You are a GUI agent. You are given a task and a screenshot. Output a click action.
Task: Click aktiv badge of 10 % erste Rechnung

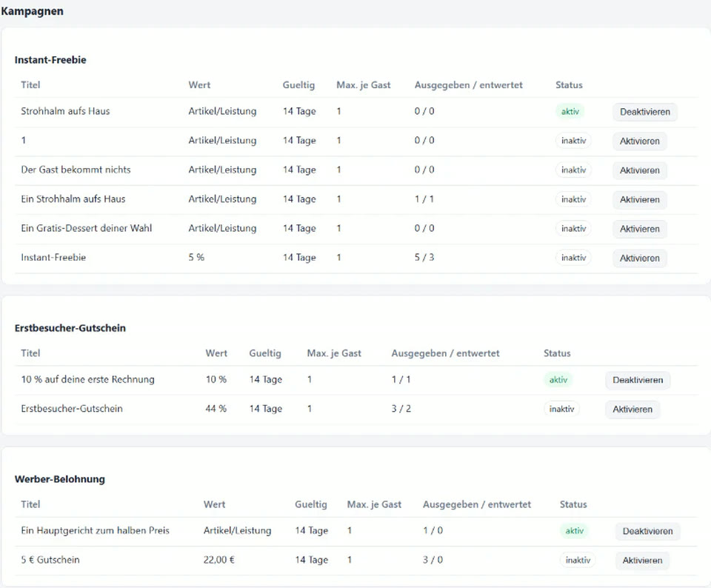(x=558, y=380)
